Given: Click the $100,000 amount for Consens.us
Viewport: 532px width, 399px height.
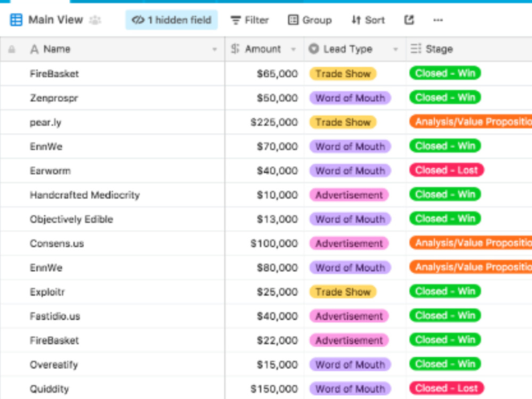Looking at the screenshot, I should [x=264, y=243].
